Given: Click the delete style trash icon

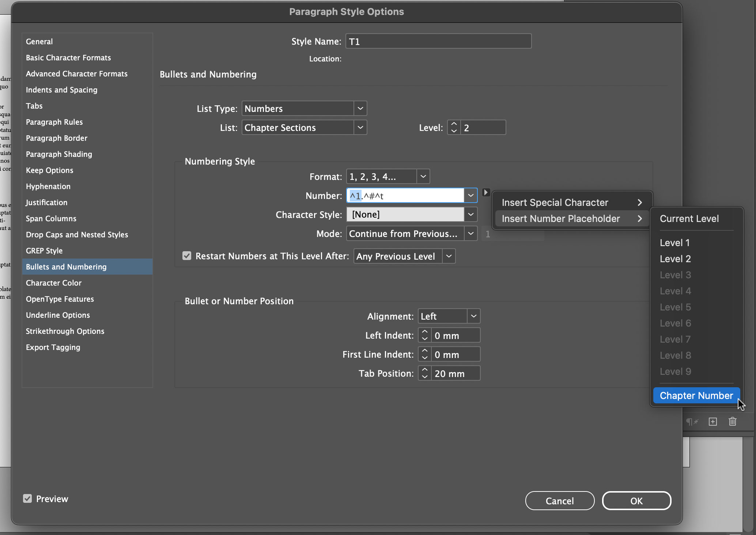Looking at the screenshot, I should coord(732,421).
